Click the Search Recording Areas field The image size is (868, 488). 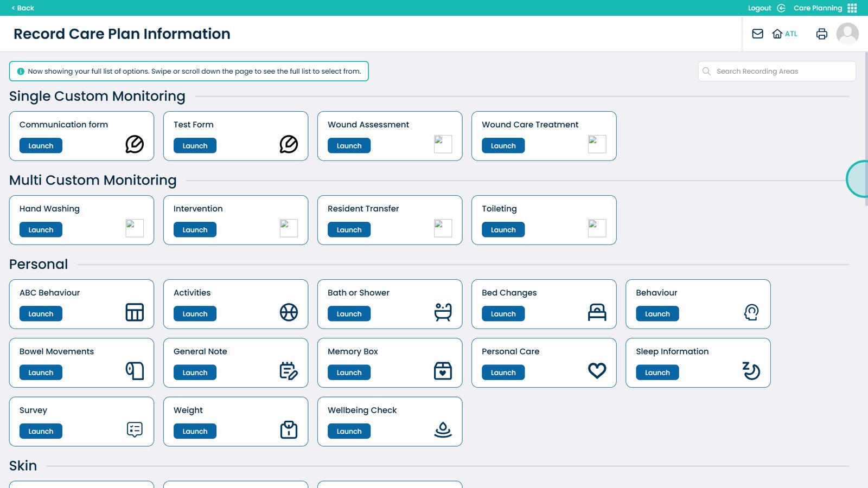pos(781,72)
